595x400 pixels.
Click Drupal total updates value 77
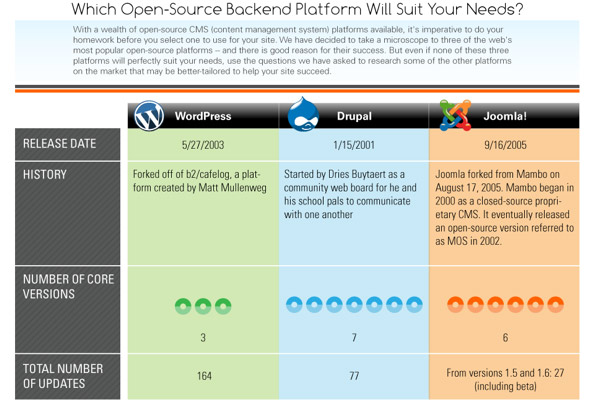click(354, 376)
